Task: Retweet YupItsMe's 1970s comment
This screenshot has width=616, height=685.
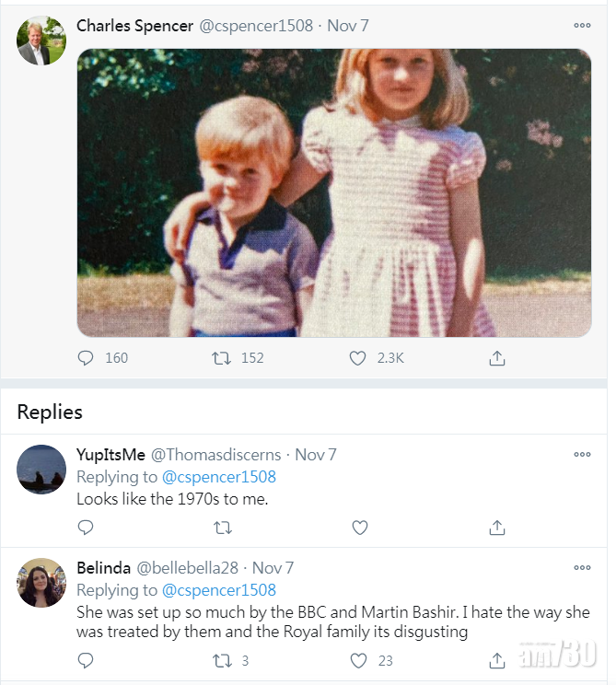Action: pyautogui.click(x=222, y=528)
